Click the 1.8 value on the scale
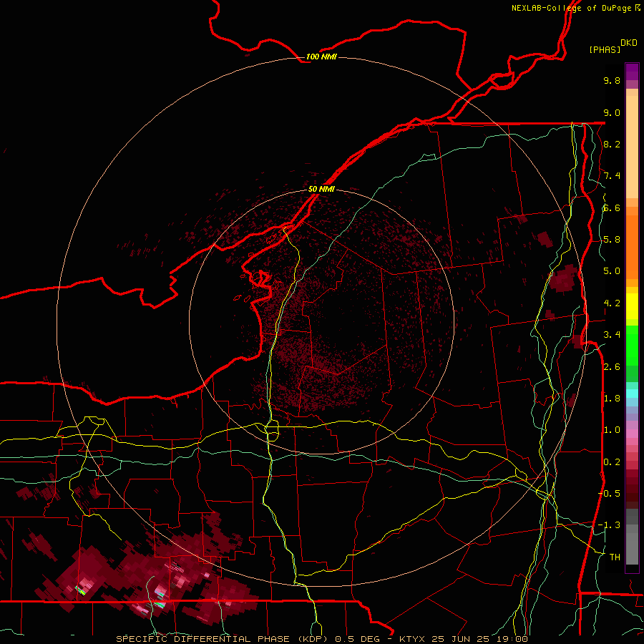The width and height of the screenshot is (644, 644). click(x=612, y=399)
